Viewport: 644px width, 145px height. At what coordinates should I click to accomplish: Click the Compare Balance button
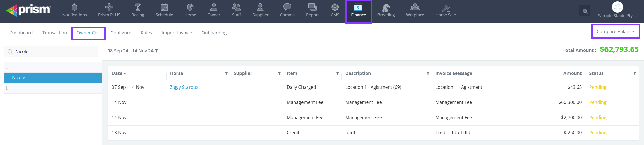[x=615, y=32]
